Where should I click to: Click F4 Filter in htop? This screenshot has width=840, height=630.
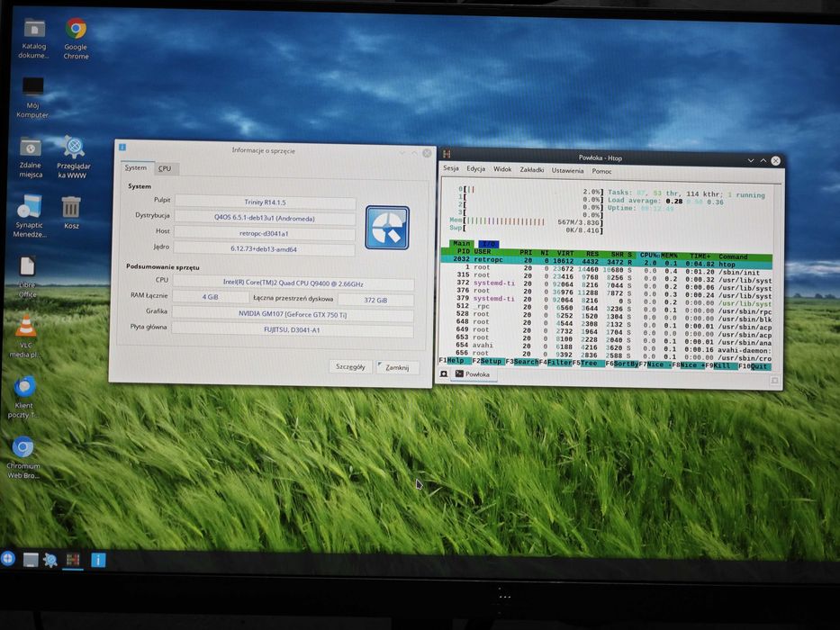555,363
